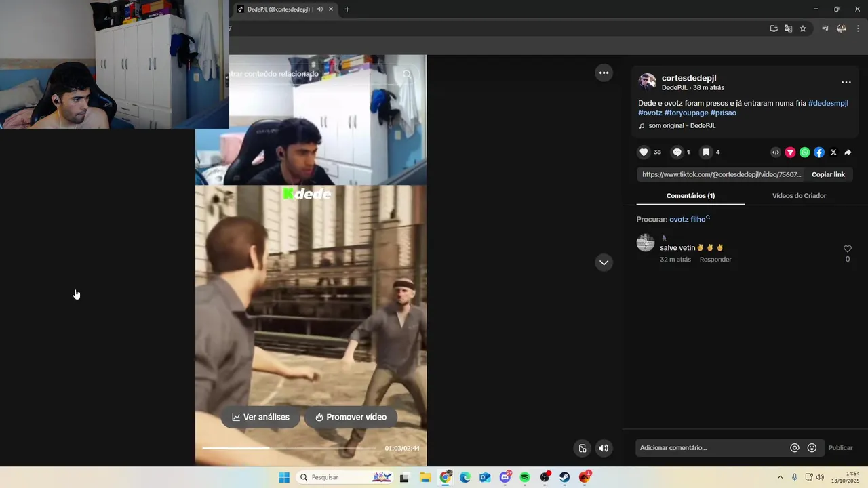Switch to the Vídeos do Criador tab
Screen dimensions: 868x488
click(x=799, y=195)
